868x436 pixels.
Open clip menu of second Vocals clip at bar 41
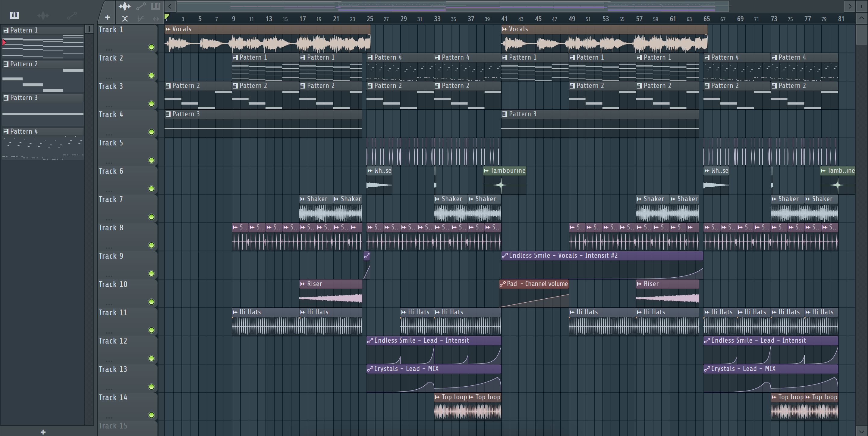(x=505, y=29)
